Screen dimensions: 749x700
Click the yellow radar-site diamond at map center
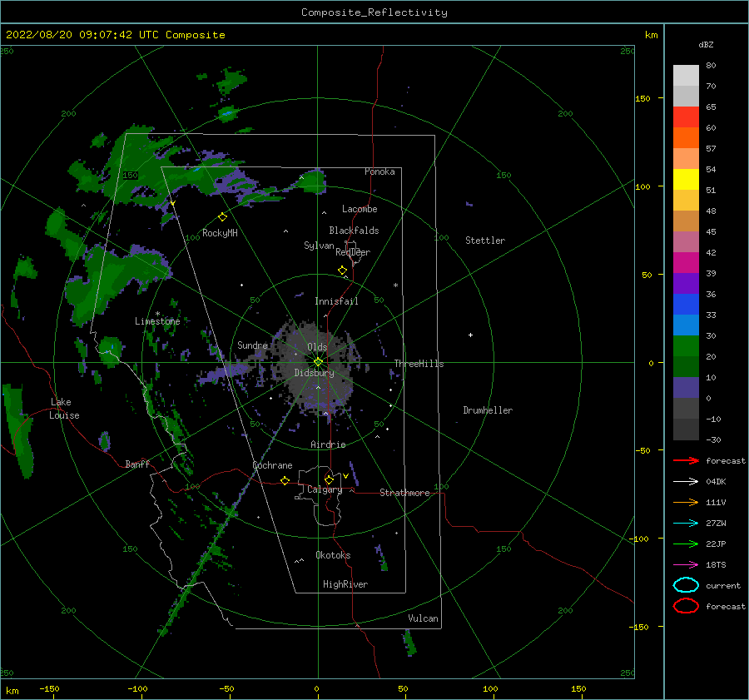[318, 362]
